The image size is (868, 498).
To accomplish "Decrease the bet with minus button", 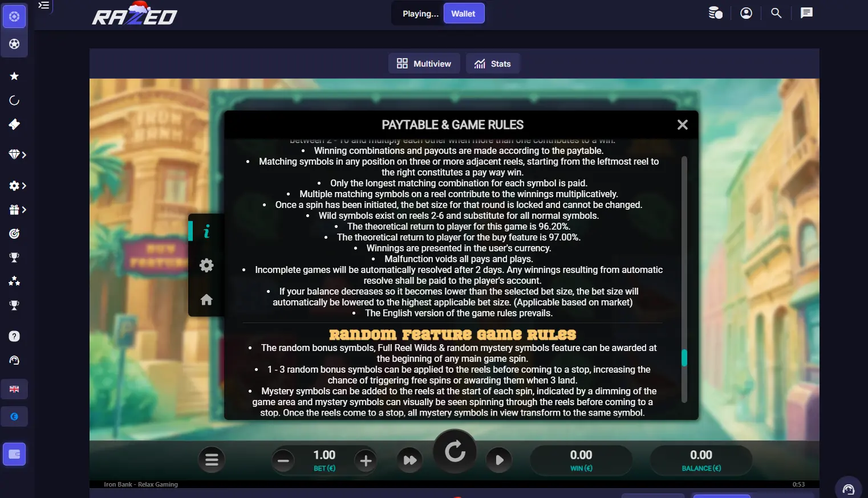I will (283, 460).
